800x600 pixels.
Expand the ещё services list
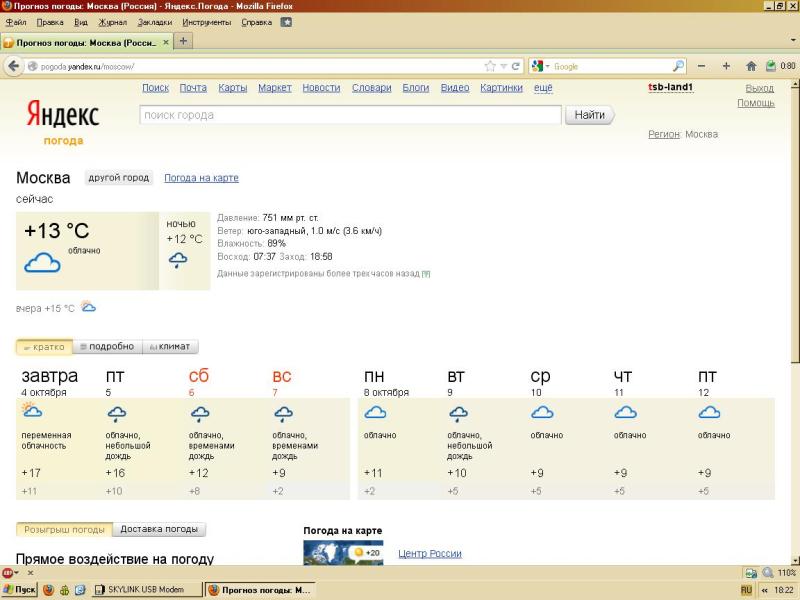pos(542,88)
